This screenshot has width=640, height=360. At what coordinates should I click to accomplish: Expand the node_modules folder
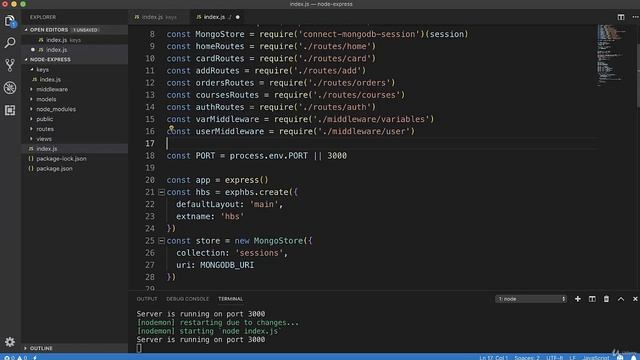tap(31, 109)
